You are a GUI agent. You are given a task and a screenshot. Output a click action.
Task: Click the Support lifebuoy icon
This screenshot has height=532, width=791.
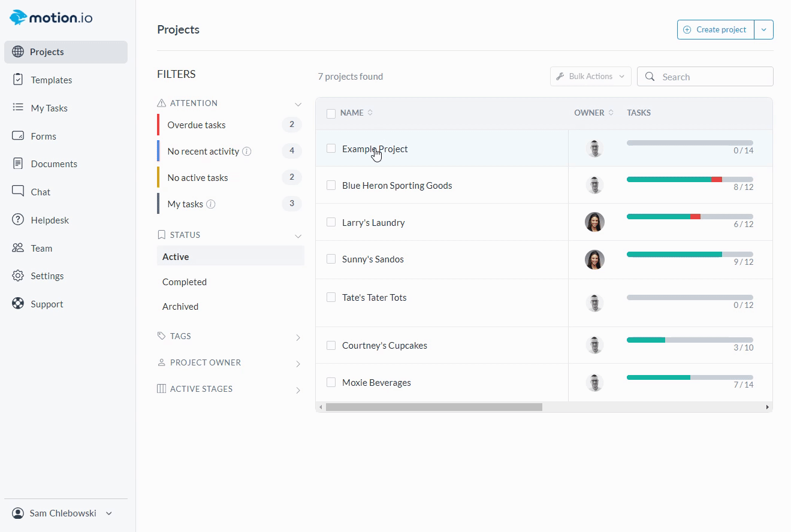coord(18,304)
